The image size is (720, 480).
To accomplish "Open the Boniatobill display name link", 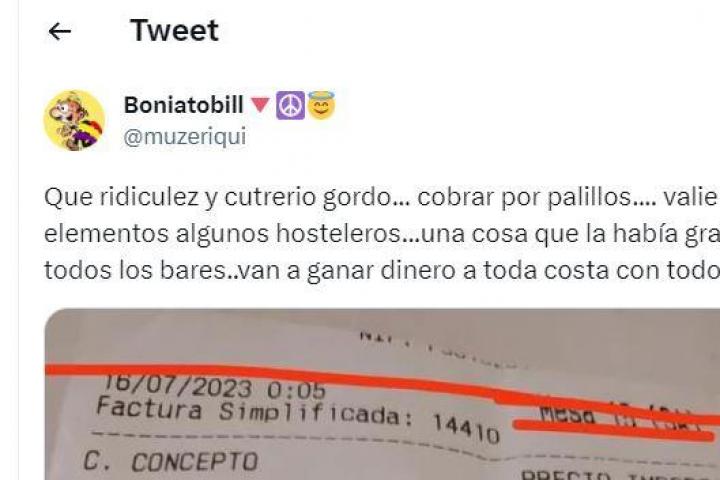I will pos(184,105).
